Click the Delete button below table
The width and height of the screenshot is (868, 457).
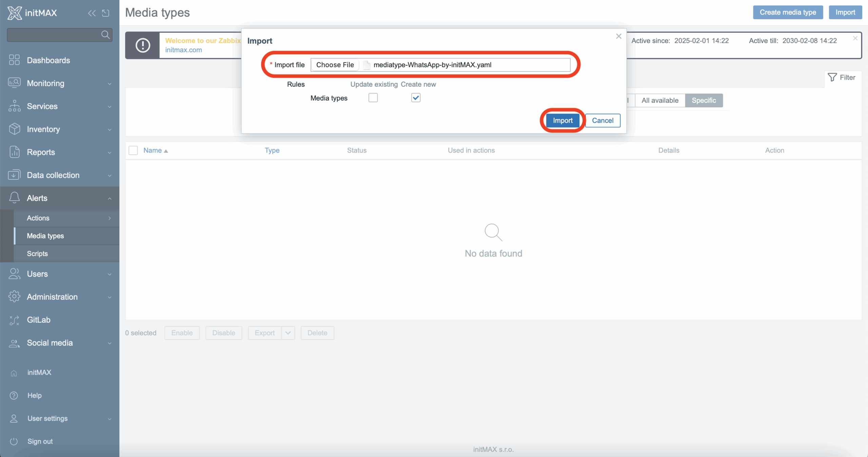(317, 333)
